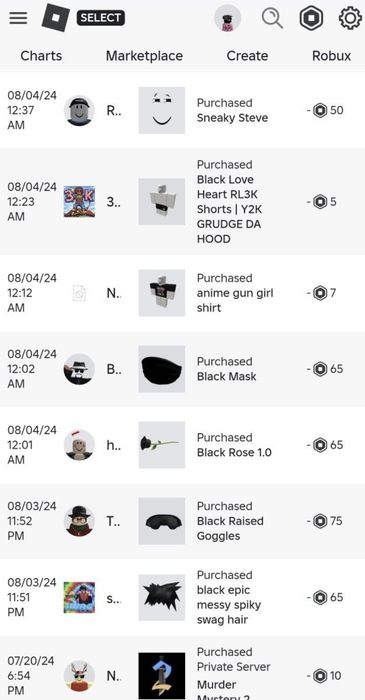Screen dimensions: 365x700
Task: Open the hamburger navigation menu
Action: coord(18,18)
